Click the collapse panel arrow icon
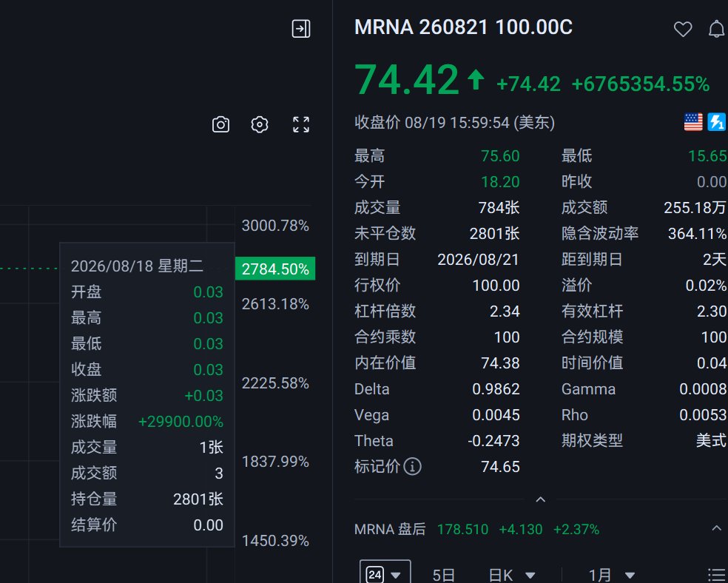 click(x=301, y=29)
